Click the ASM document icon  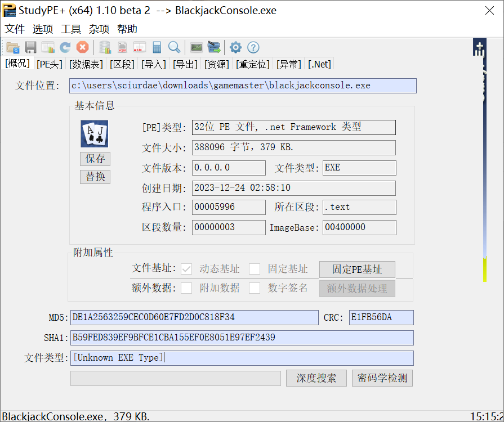[x=122, y=47]
